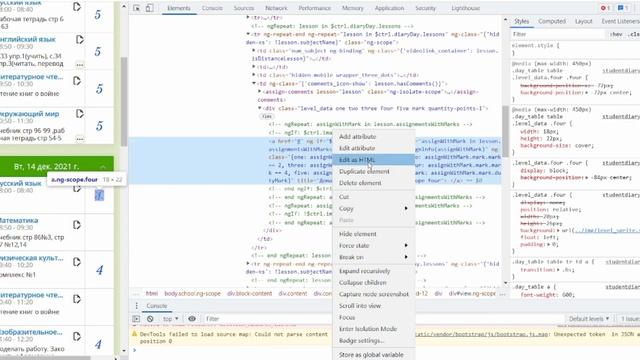This screenshot has height=360, width=640.
Task: Click the breadcrumb overflow dots at right
Action: coord(502,294)
